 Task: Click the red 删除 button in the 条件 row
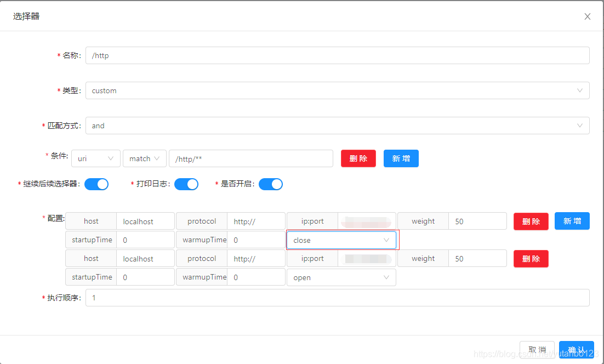(x=358, y=158)
